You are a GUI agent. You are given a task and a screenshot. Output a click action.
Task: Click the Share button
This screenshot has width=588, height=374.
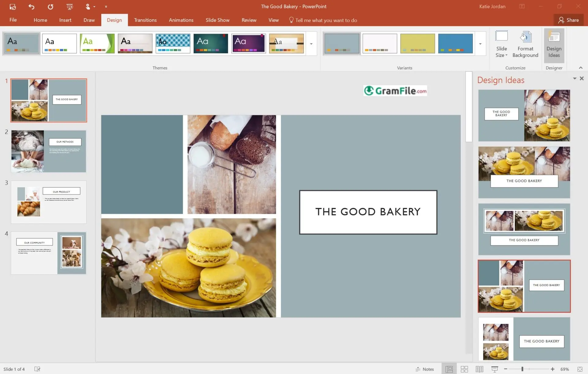click(568, 20)
